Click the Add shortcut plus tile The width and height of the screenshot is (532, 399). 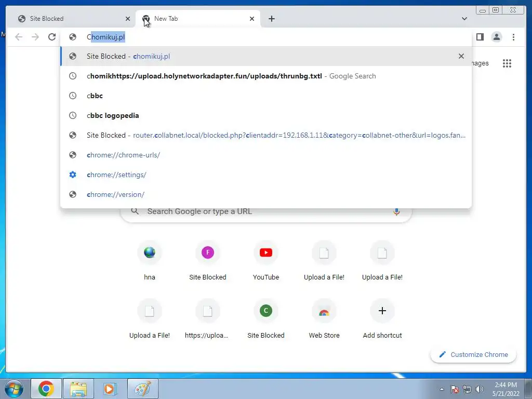(x=382, y=319)
